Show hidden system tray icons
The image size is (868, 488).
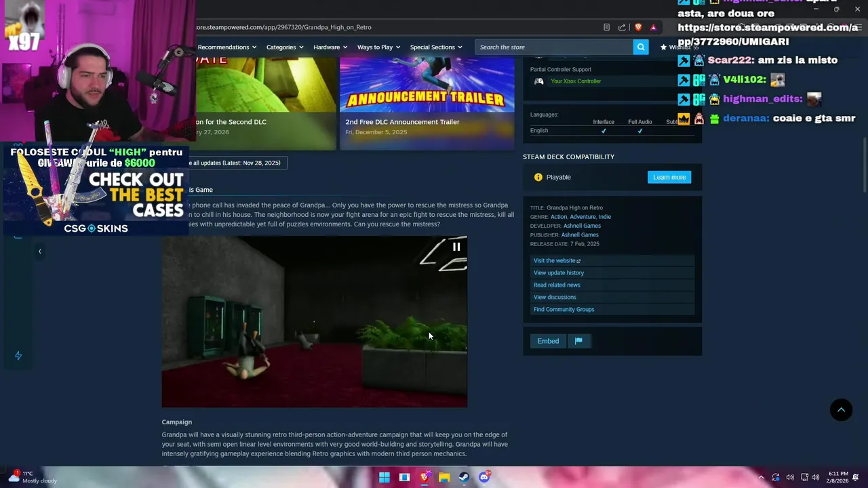(761, 477)
